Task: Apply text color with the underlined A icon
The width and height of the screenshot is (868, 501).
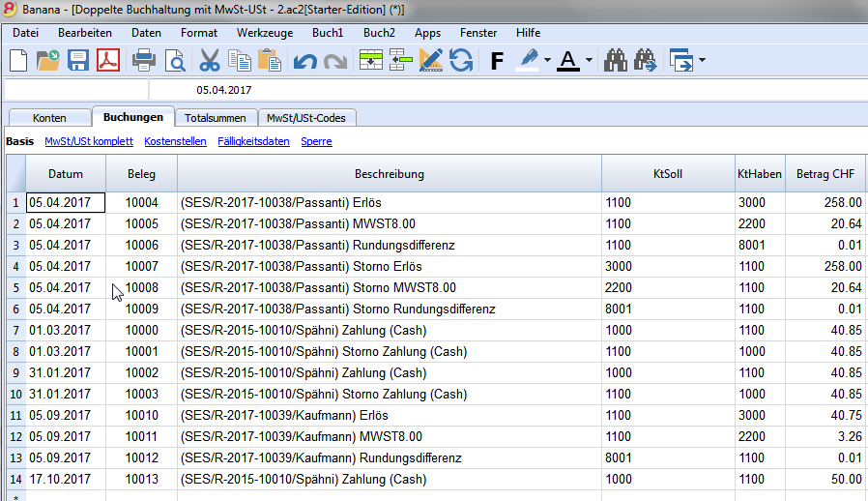Action: pyautogui.click(x=568, y=60)
